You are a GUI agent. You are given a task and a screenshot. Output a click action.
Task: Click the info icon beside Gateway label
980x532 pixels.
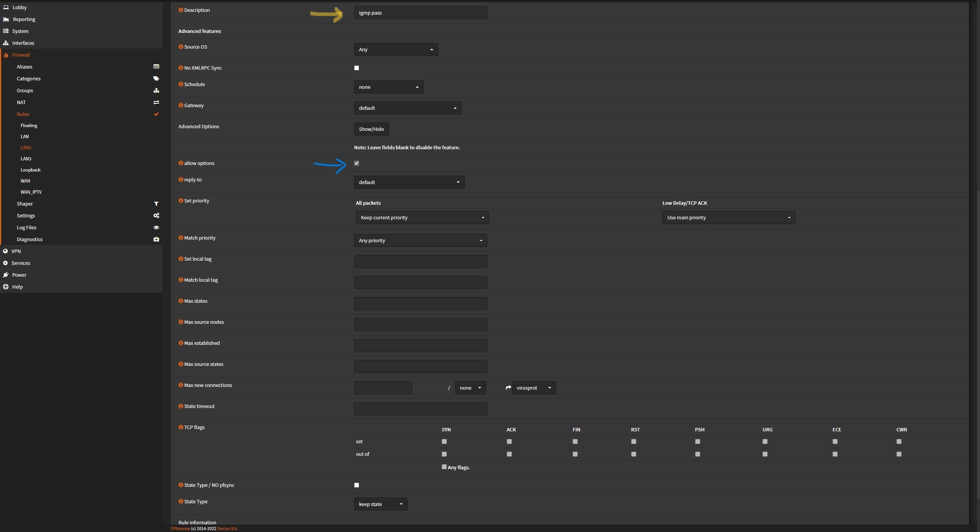click(181, 105)
